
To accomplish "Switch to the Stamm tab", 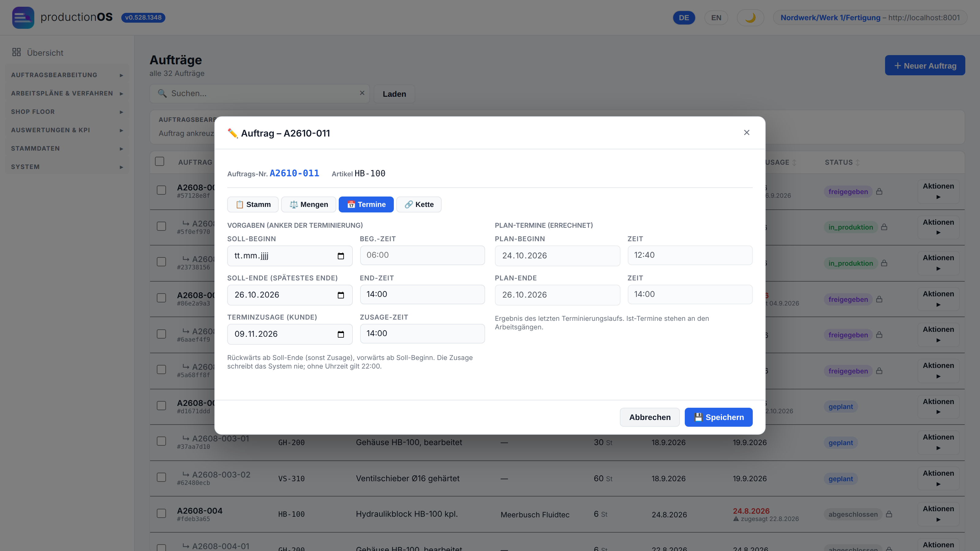I will tap(253, 204).
